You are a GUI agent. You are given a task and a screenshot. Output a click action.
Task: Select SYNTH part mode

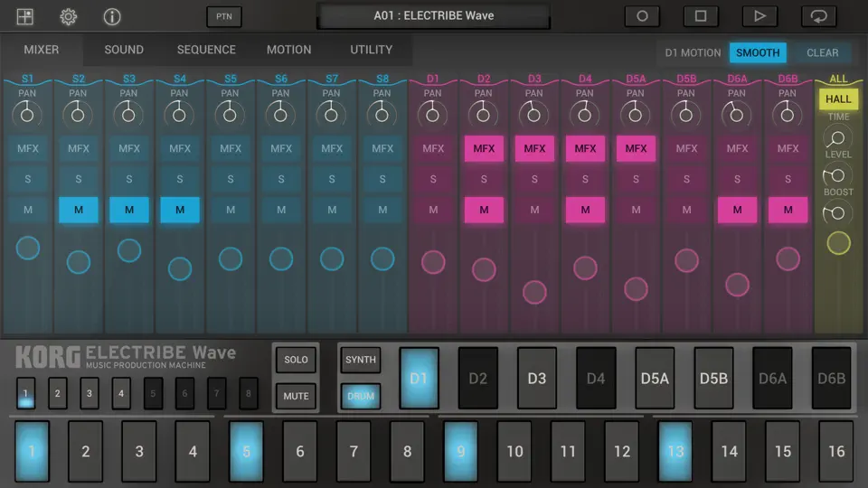coord(361,360)
